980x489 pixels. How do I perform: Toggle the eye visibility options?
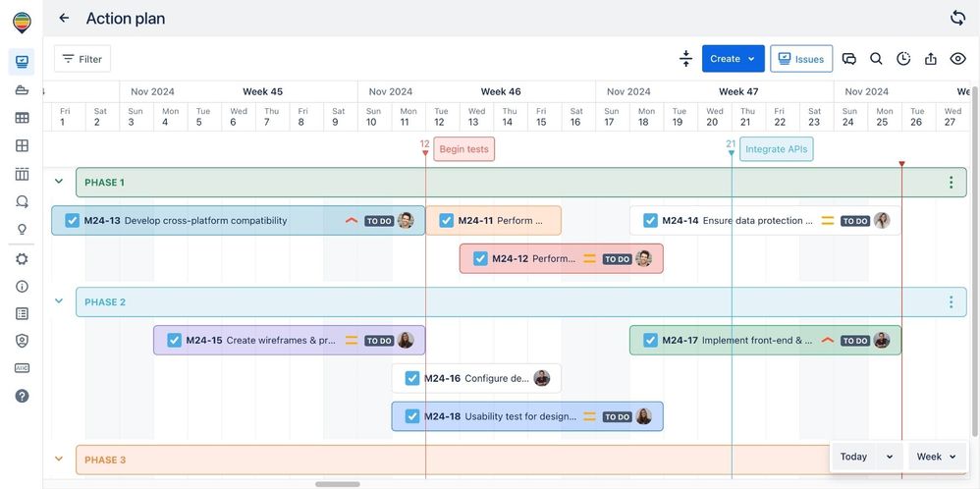(x=957, y=59)
